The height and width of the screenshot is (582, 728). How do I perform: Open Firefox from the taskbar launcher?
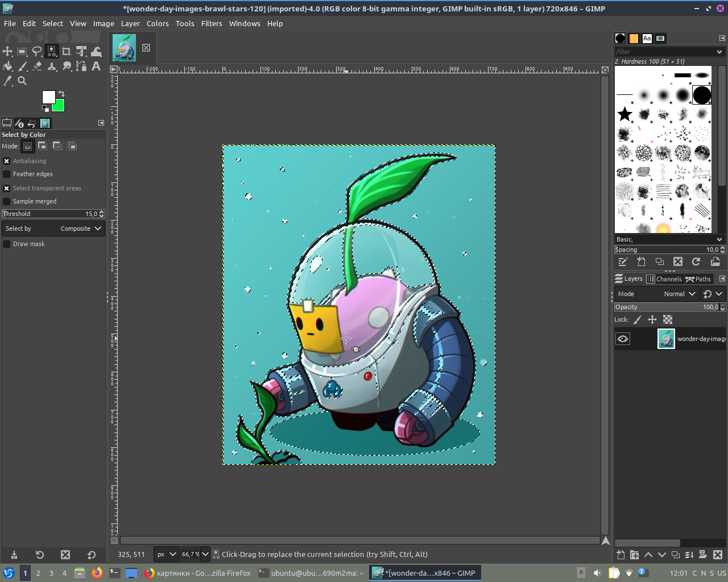pyautogui.click(x=97, y=573)
